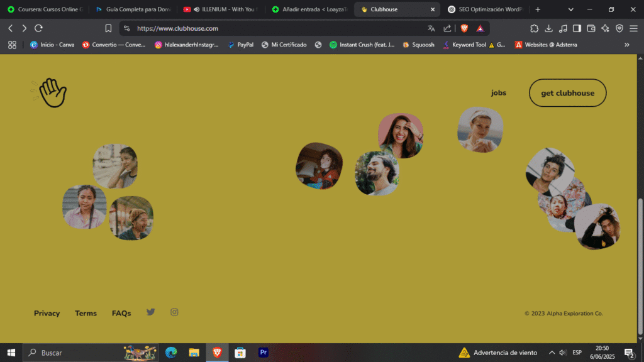The height and width of the screenshot is (362, 644).
Task: Open the Terms footer link
Action: point(86,313)
